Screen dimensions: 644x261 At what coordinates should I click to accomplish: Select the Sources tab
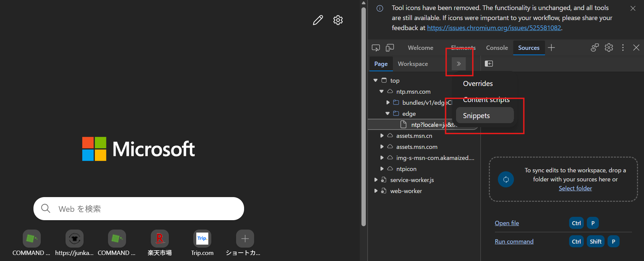tap(529, 48)
